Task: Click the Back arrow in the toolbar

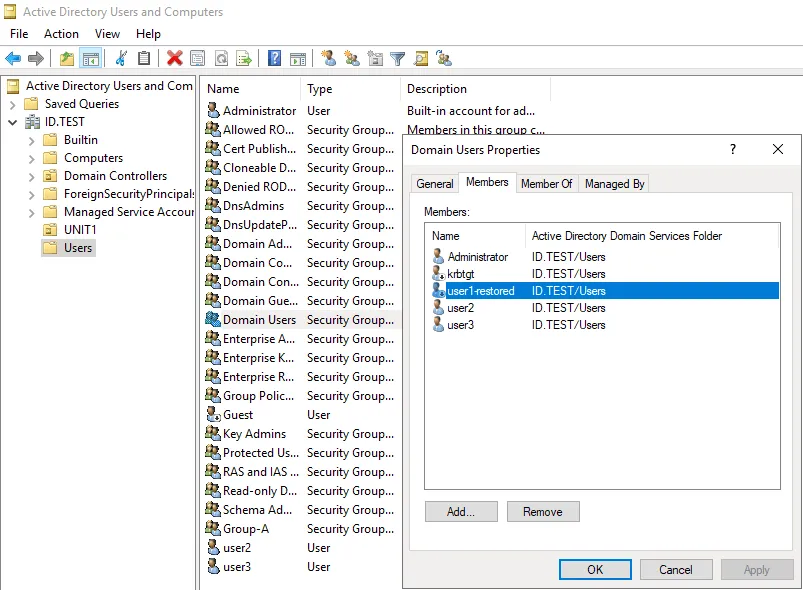Action: pos(13,59)
